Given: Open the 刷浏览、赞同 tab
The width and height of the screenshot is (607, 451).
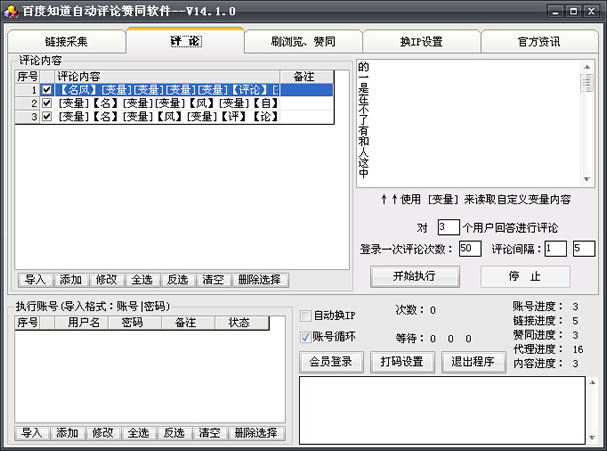Looking at the screenshot, I should click(302, 42).
